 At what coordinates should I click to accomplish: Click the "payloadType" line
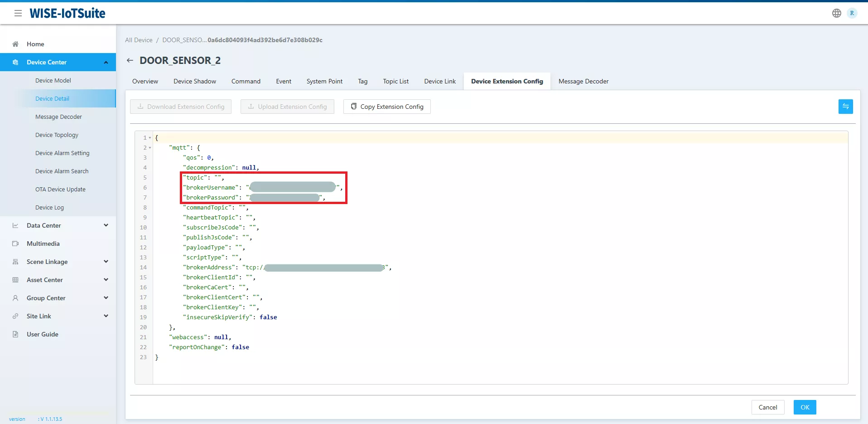pos(214,248)
